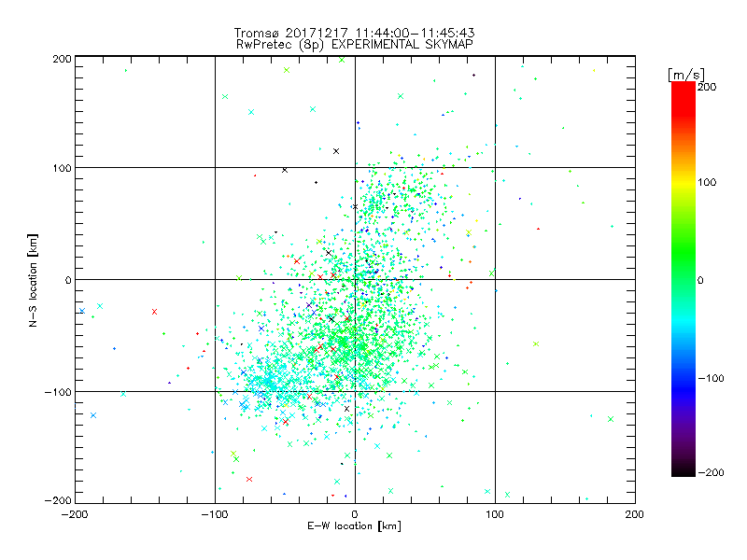The width and height of the screenshot is (747, 560).
Task: Click the plot title 'Tromsø 20171217 11:44:00-11:45:43'
Action: click(355, 33)
